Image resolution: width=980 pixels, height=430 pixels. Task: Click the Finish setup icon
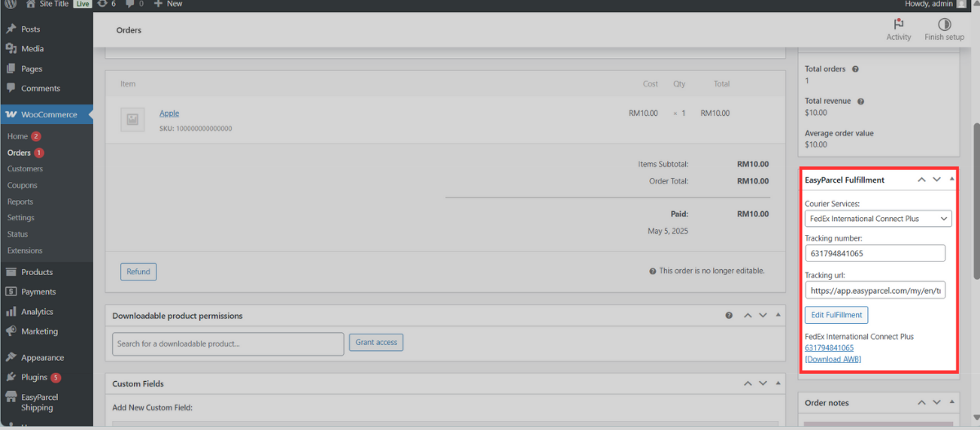coord(944,29)
